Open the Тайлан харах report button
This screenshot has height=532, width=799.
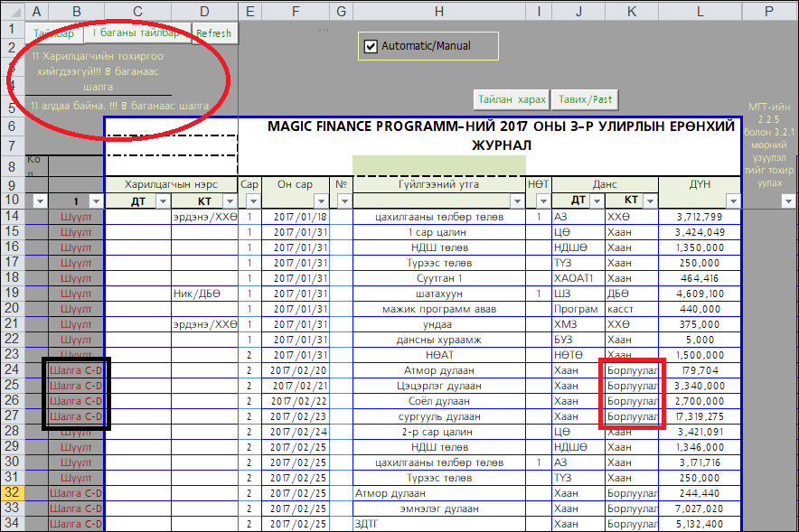pyautogui.click(x=512, y=99)
